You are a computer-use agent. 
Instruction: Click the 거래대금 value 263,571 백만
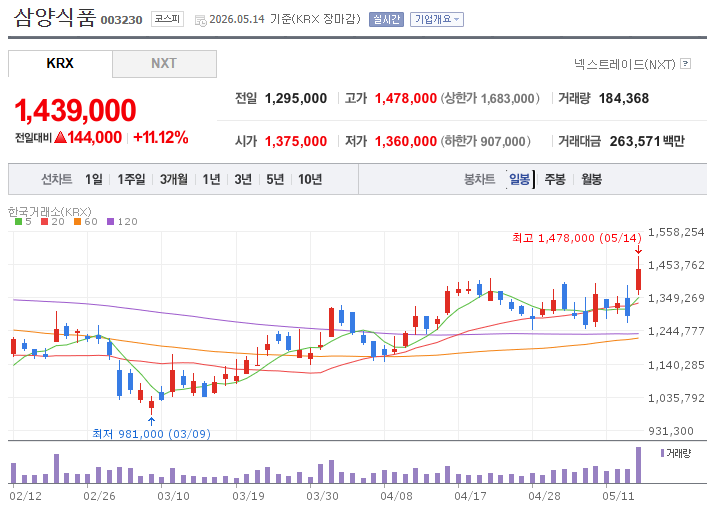(647, 142)
